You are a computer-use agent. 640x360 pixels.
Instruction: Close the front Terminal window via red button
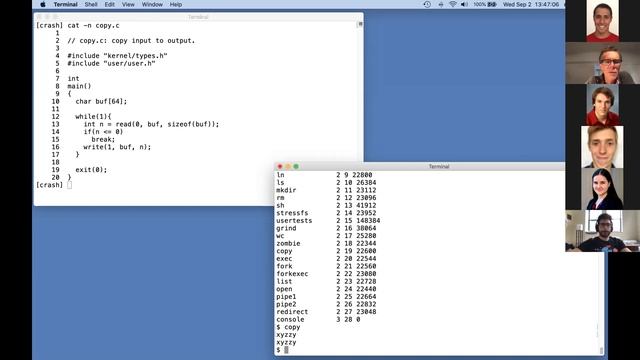tap(280, 167)
